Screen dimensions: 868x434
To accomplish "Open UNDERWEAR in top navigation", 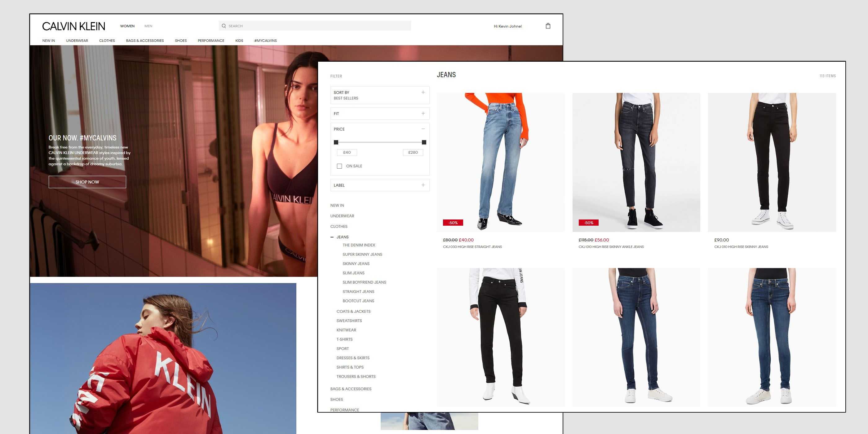I will 77,40.
